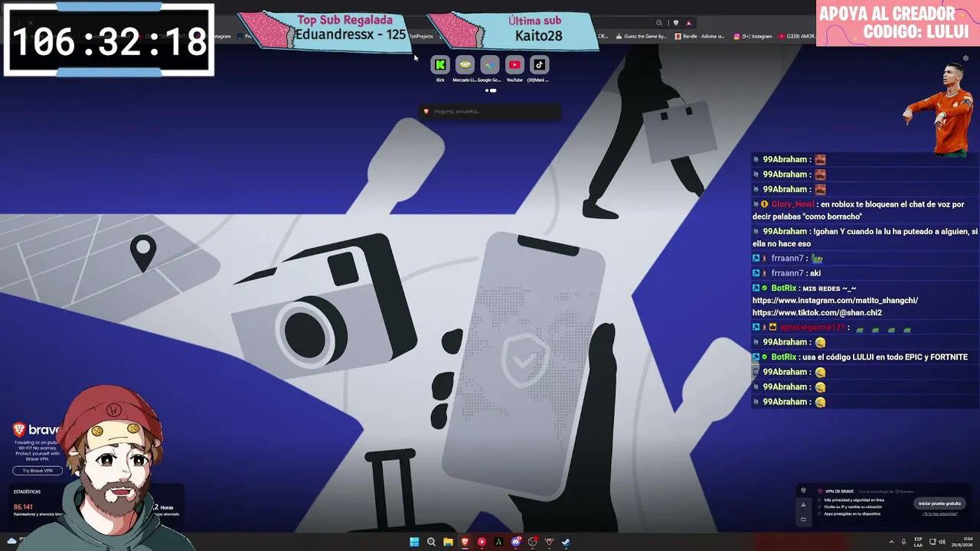This screenshot has height=551, width=980.
Task: Click the Brave browser taskbar icon
Action: [465, 542]
